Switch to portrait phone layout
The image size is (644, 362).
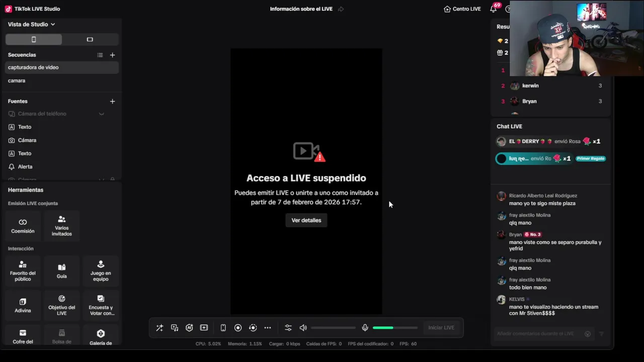[x=34, y=39]
